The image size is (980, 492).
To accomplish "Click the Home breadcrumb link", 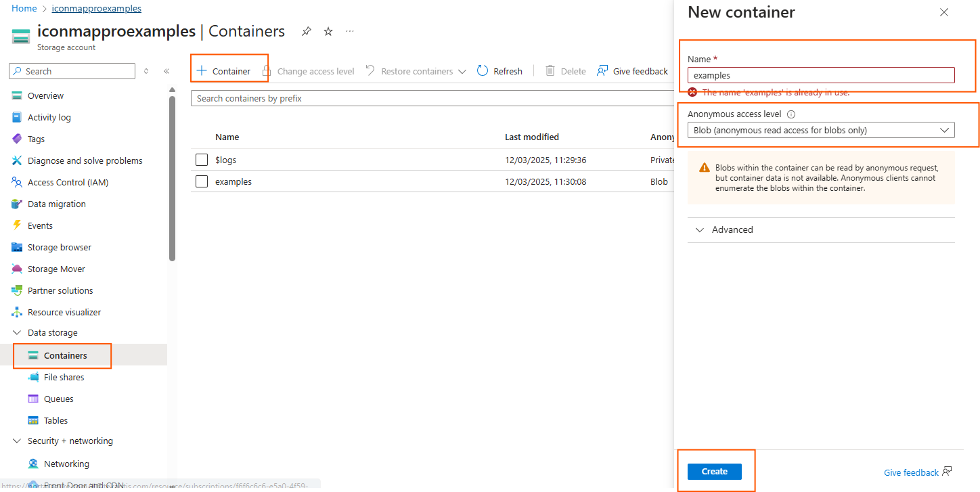I will 24,9.
